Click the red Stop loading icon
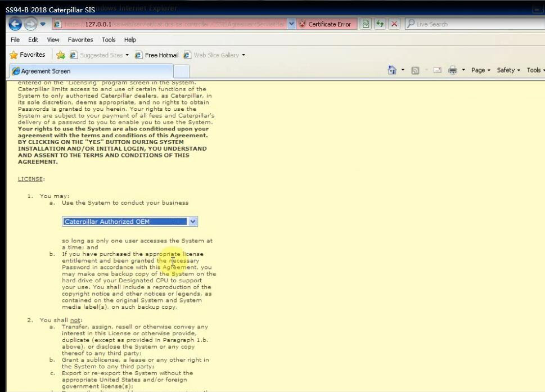This screenshot has width=545, height=392. point(394,24)
